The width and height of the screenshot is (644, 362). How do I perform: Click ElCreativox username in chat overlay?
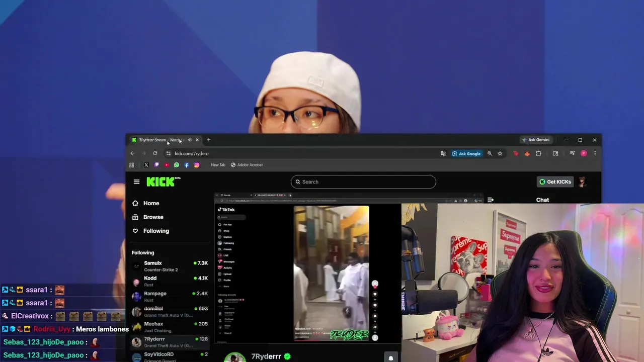click(x=30, y=316)
